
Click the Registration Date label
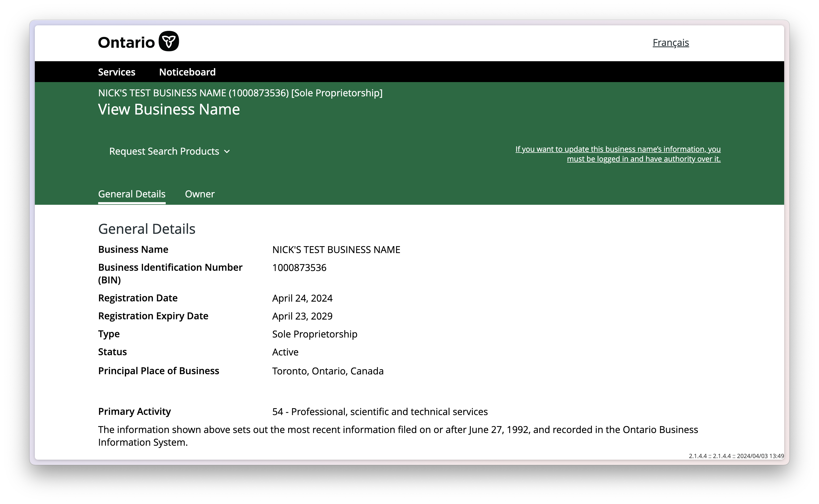[138, 298]
